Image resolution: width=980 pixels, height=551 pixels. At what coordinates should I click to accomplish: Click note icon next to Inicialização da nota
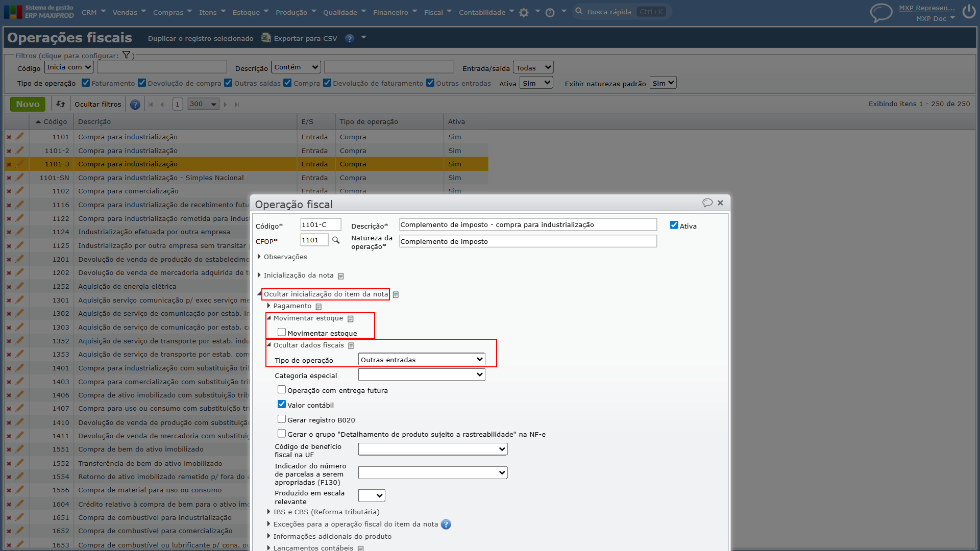341,276
